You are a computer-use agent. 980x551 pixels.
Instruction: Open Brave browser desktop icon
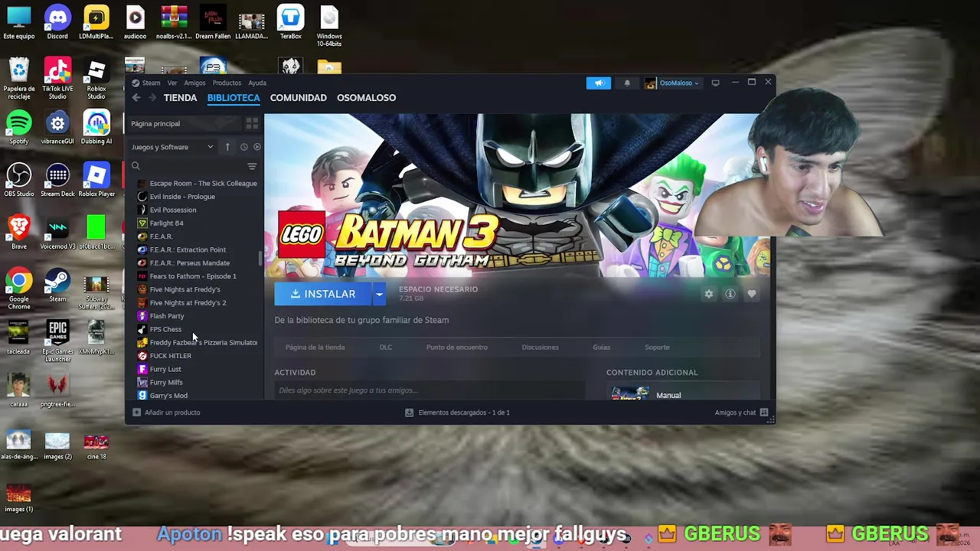19,233
